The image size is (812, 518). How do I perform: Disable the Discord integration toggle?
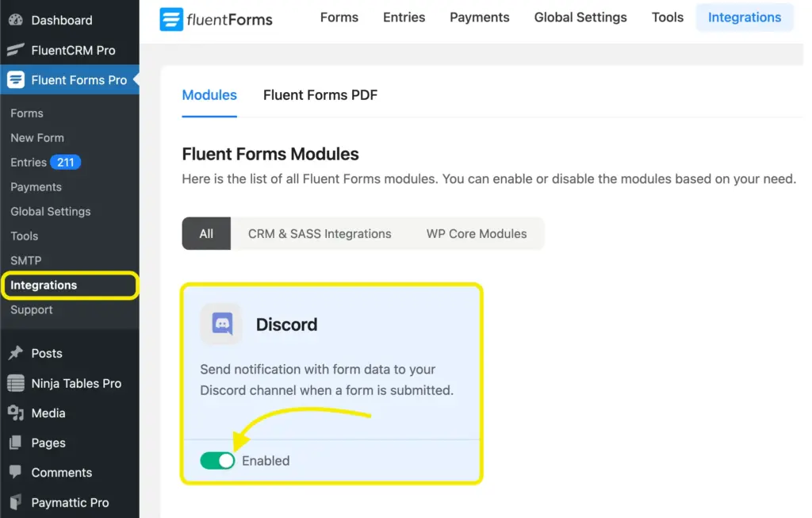click(x=217, y=460)
